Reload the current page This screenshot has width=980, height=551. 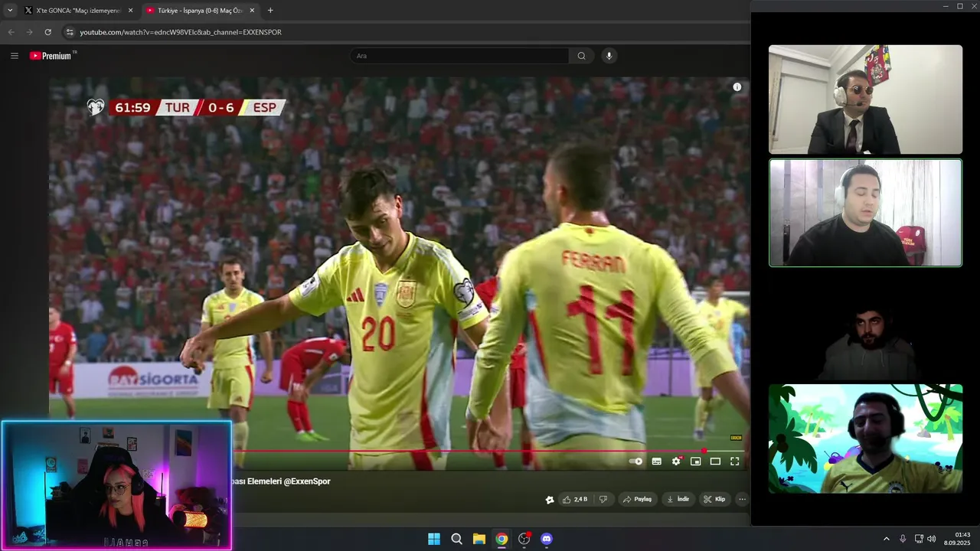point(47,32)
